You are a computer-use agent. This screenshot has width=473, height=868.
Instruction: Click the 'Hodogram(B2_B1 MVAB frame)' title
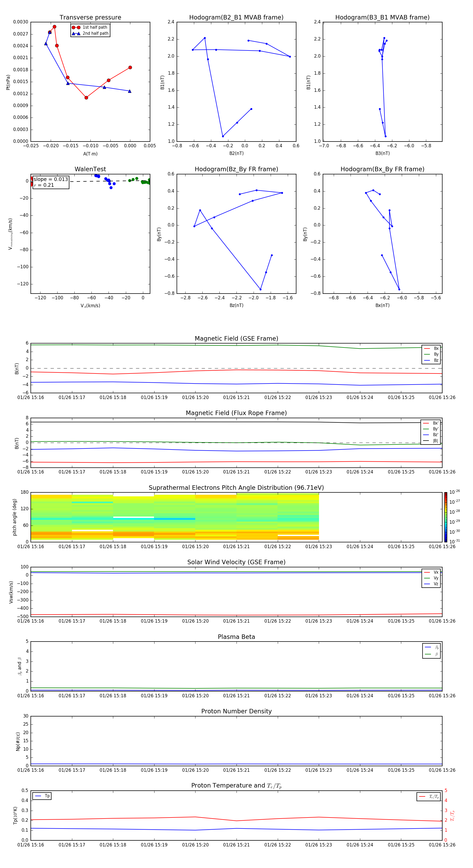click(x=236, y=18)
